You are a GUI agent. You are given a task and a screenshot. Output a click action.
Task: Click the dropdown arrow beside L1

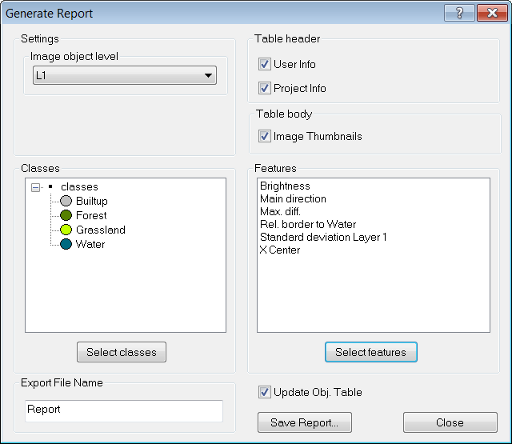point(208,75)
